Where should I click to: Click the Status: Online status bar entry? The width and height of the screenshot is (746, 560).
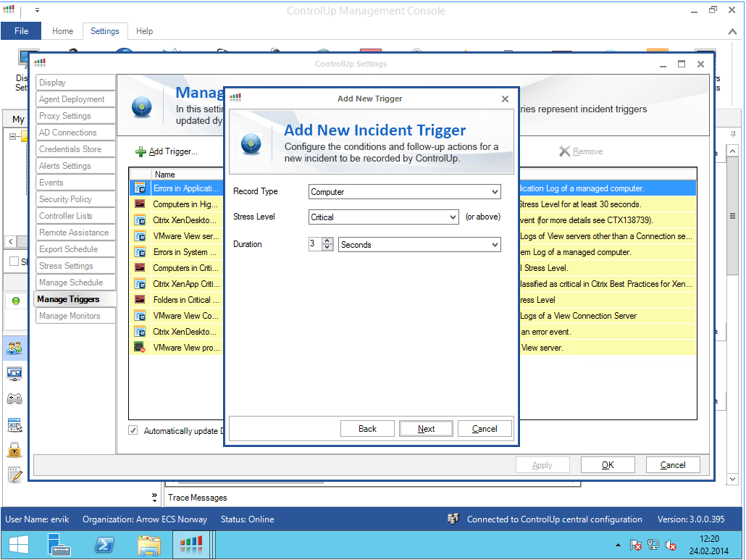[x=248, y=519]
